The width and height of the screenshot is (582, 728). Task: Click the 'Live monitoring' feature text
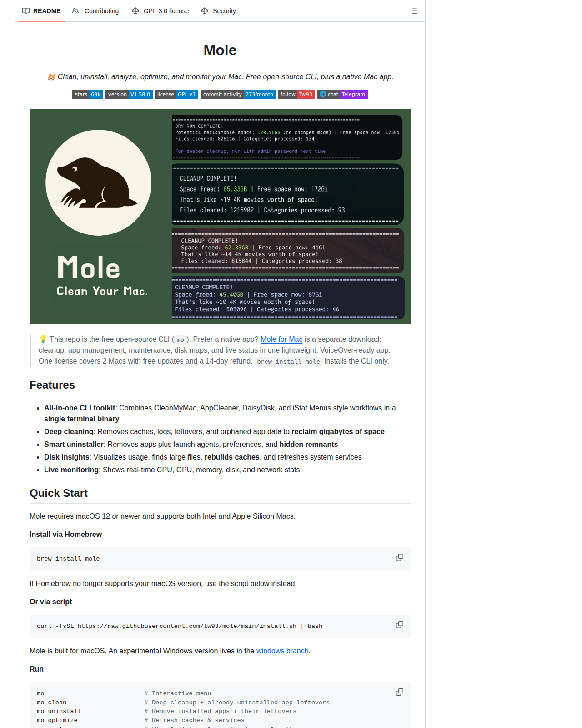pos(71,470)
